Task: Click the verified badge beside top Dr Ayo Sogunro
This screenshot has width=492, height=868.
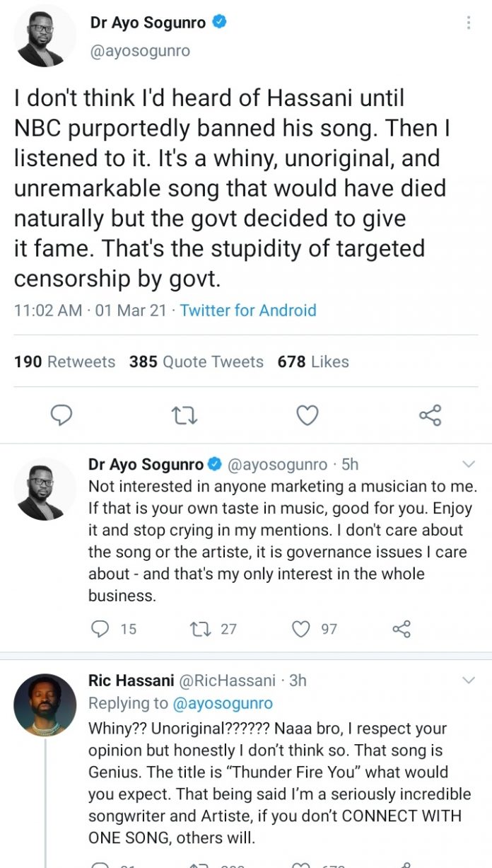Action: (220, 23)
